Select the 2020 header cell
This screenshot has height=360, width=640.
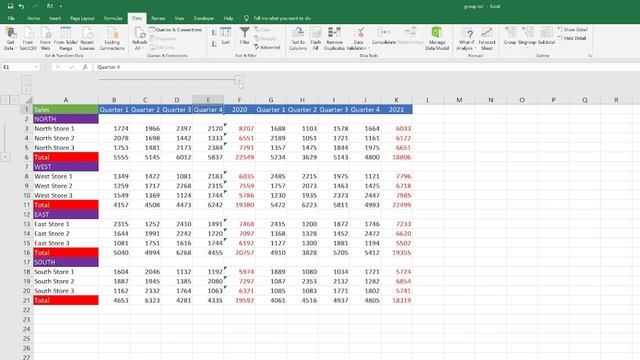tap(240, 109)
